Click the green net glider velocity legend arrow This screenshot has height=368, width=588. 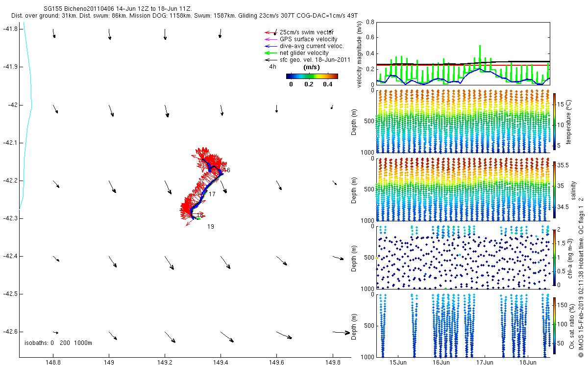[270, 53]
